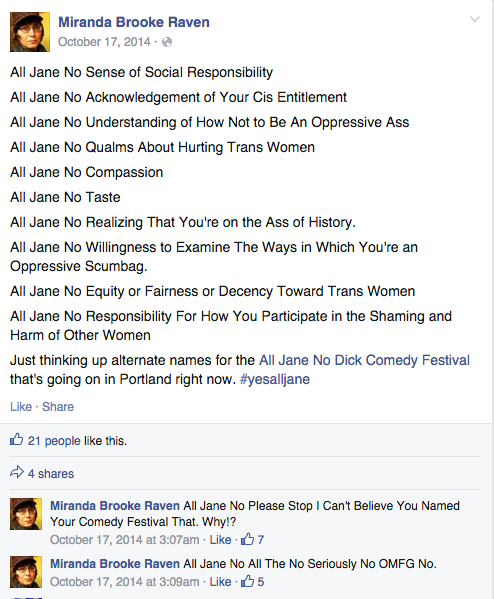Click the share arrow icon beside 4 shares
The image size is (494, 599).
point(17,473)
